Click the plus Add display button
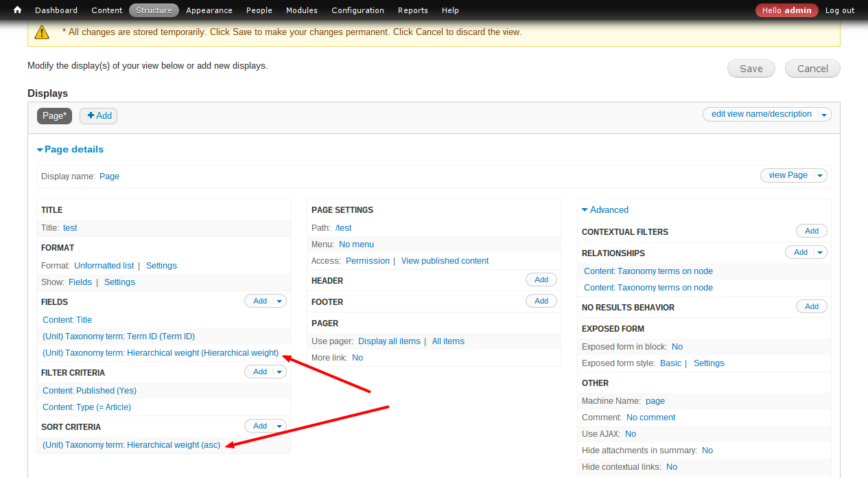 click(x=99, y=116)
